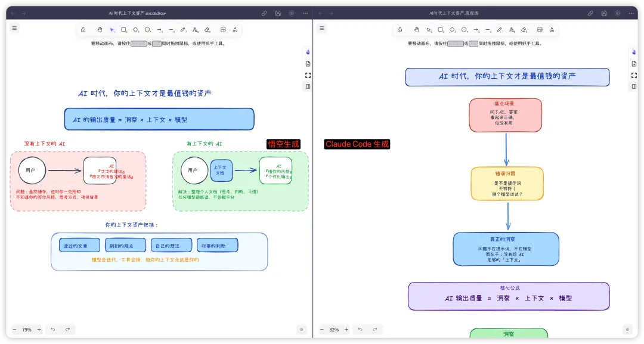Pick the Diamond shape tool in right canvas
Image resolution: width=644 pixels, height=344 pixels.
click(452, 30)
